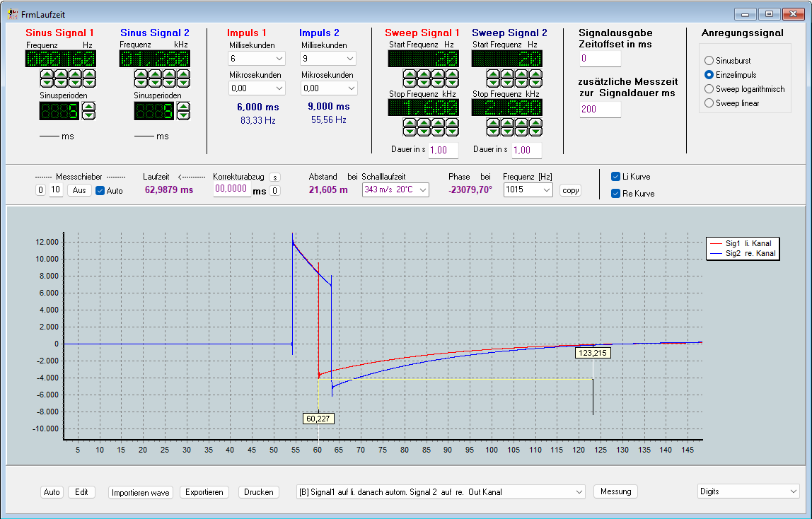Click rightmost up arrow under Sweep Signal 2 Start Frequenz
Viewport: 812px width, 519px height.
click(x=535, y=74)
